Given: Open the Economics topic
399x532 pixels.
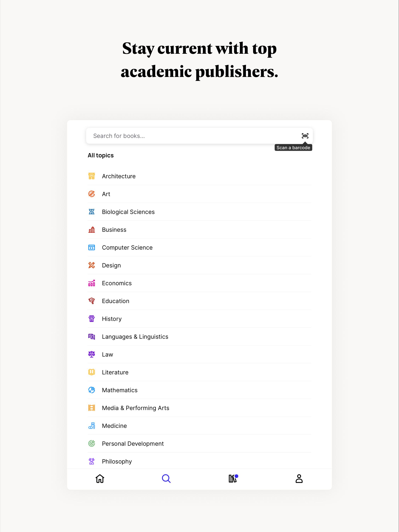Looking at the screenshot, I should point(117,283).
